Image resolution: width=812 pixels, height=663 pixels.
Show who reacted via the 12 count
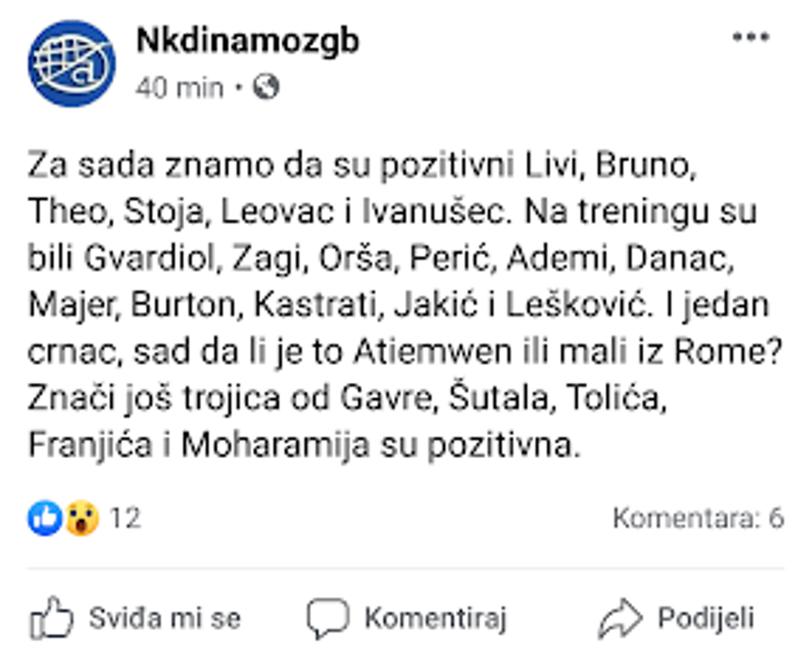pos(125,518)
